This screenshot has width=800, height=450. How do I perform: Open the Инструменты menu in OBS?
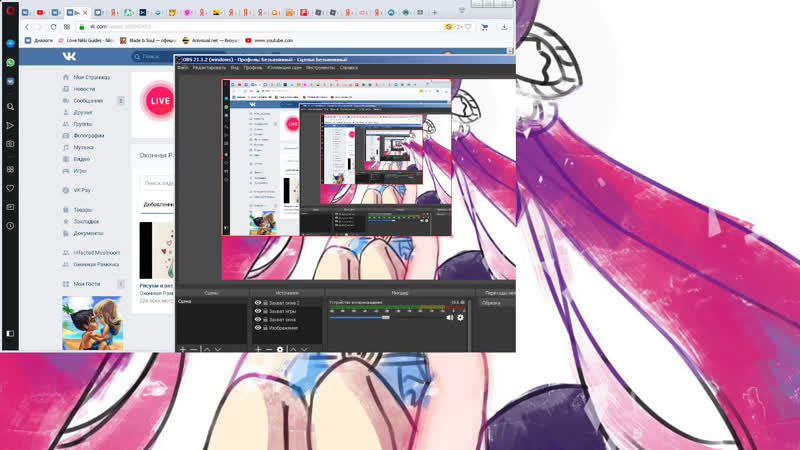[320, 68]
